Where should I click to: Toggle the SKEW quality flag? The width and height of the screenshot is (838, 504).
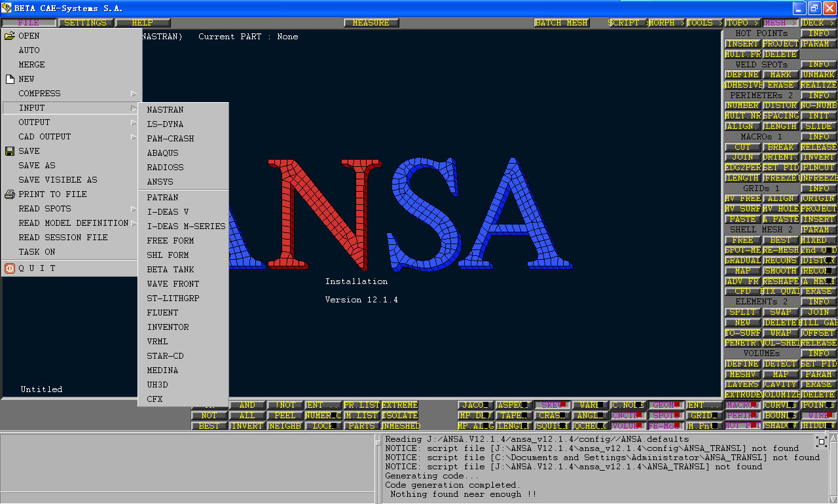(x=552, y=405)
